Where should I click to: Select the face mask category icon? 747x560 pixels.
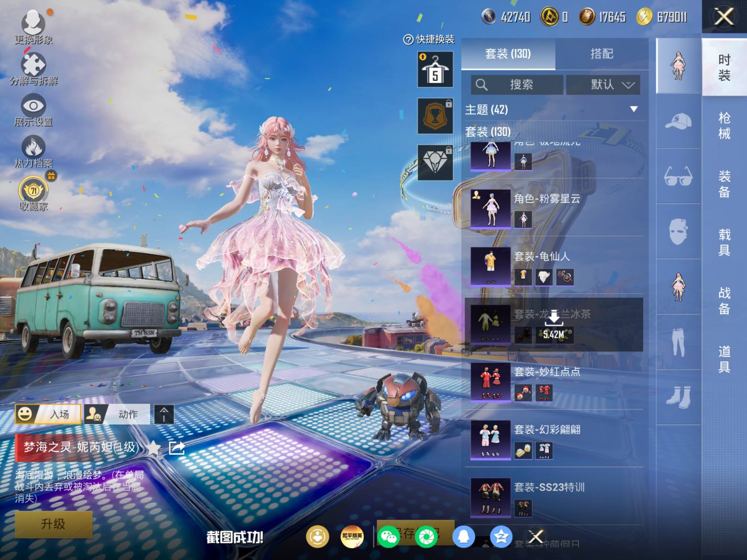click(x=678, y=232)
